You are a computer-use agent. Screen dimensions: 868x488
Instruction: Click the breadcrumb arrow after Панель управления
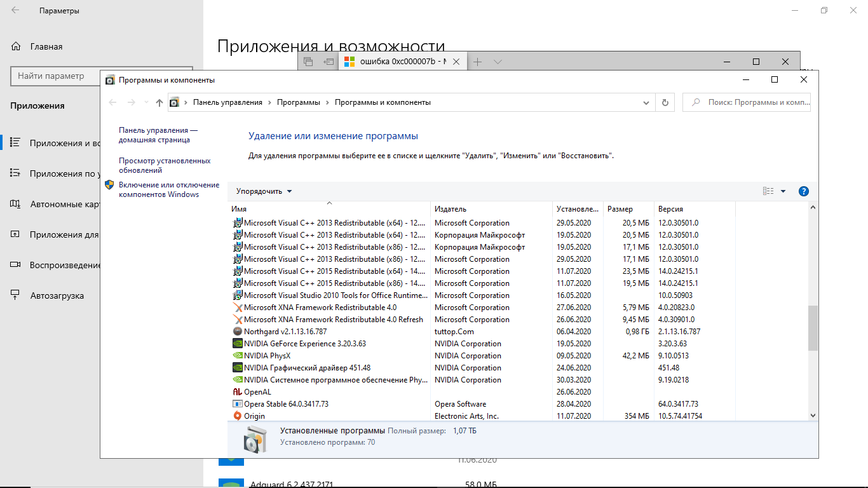(x=269, y=102)
